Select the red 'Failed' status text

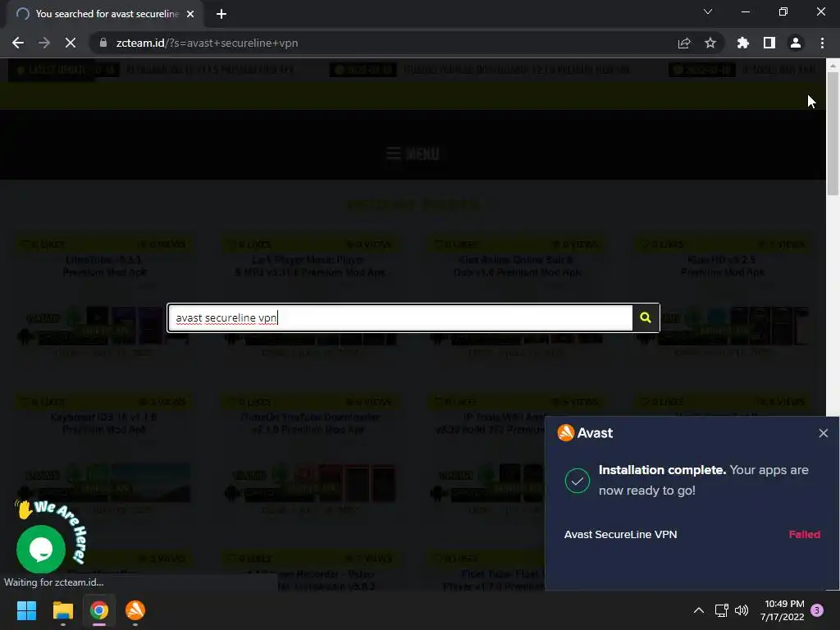click(x=804, y=534)
